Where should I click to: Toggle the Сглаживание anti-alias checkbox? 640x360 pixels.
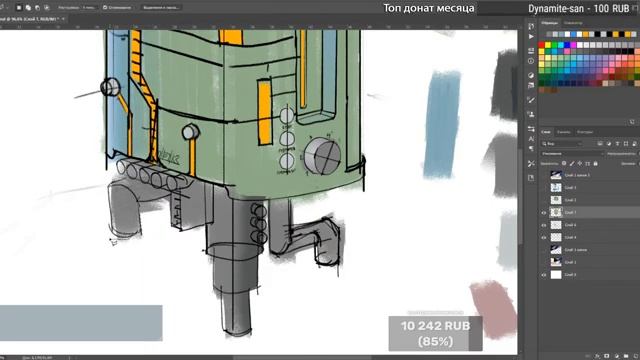point(105,7)
